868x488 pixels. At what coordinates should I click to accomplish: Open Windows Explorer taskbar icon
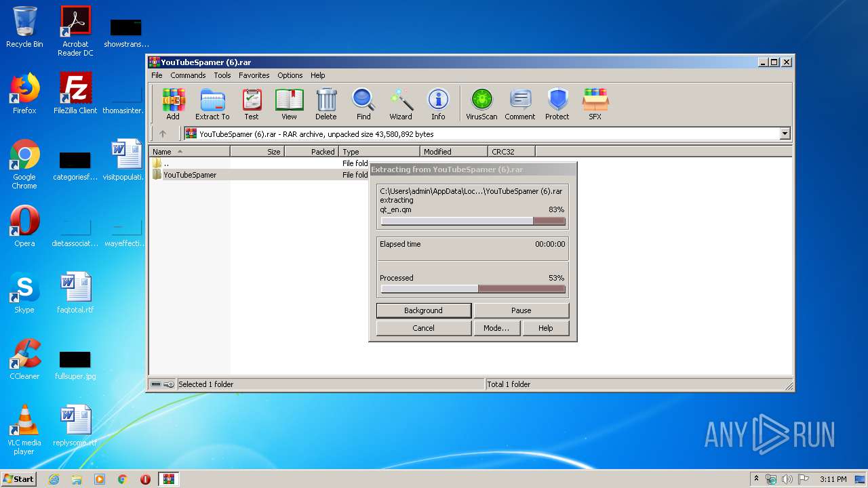[x=77, y=479]
